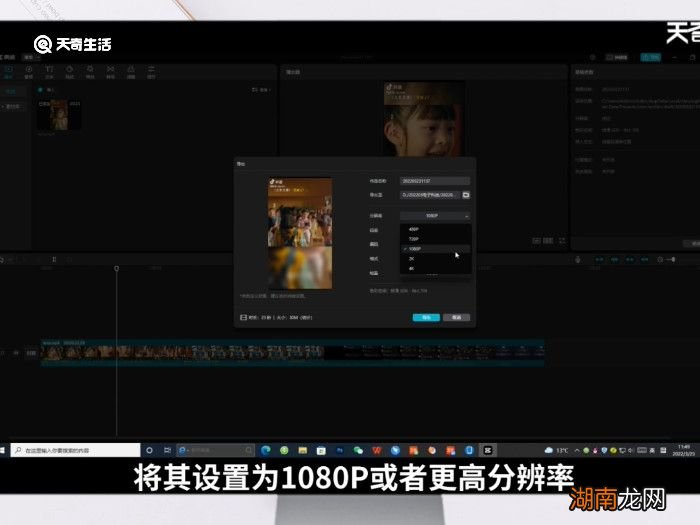The image size is (700, 525).
Task: Open the sort dropdown in media panel
Action: (x=261, y=90)
